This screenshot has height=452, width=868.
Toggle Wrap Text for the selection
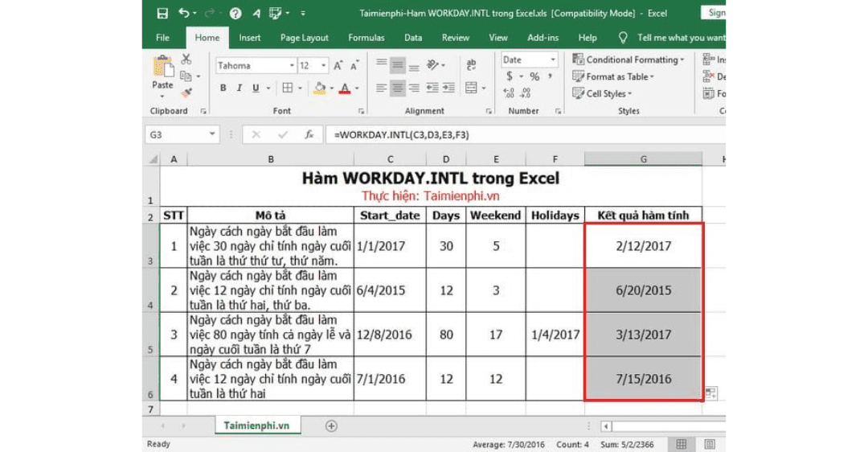(x=471, y=65)
